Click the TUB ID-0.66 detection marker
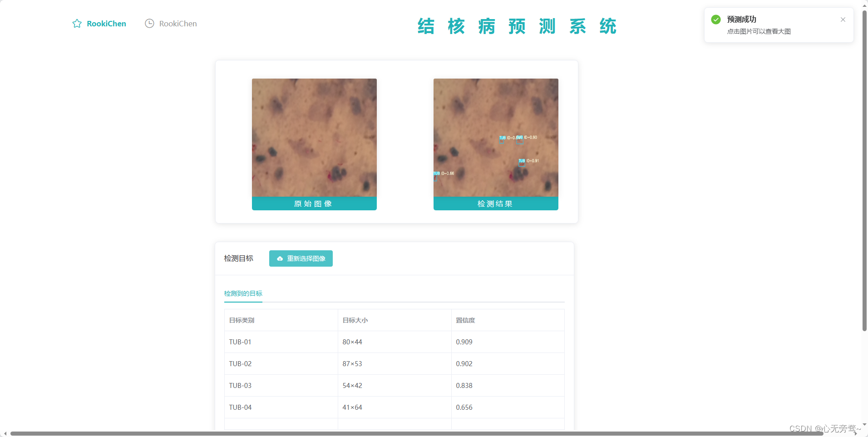868x437 pixels. tap(444, 173)
